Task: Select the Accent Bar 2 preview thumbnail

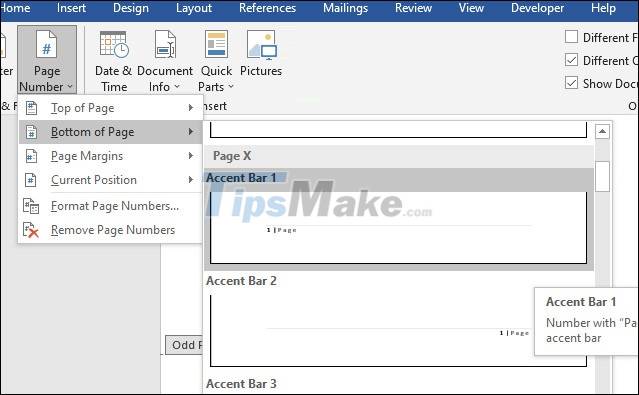Action: pos(399,330)
